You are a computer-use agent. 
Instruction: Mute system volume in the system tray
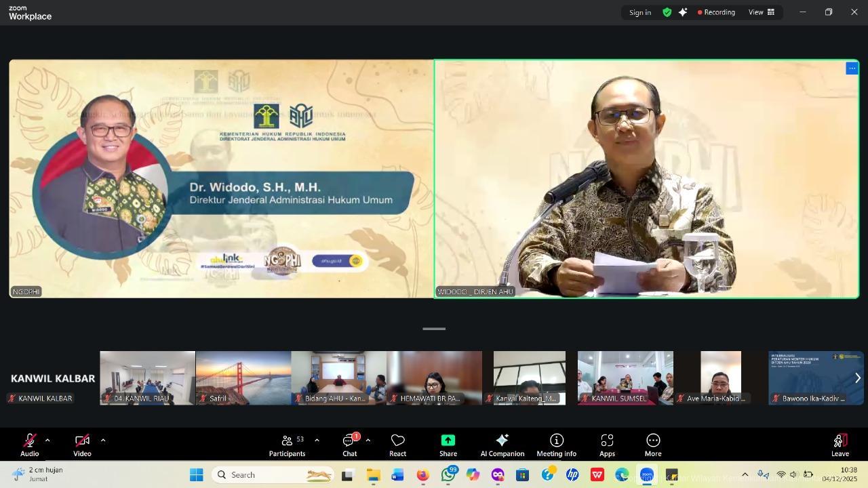point(795,474)
